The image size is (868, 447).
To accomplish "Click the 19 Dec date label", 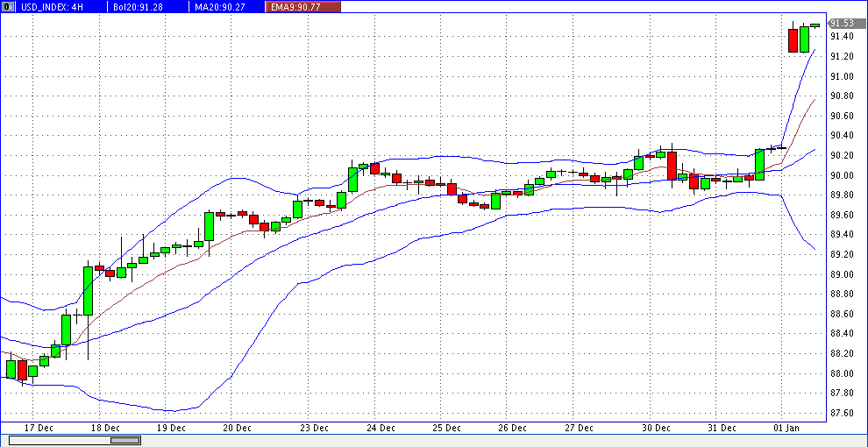I will tap(171, 428).
